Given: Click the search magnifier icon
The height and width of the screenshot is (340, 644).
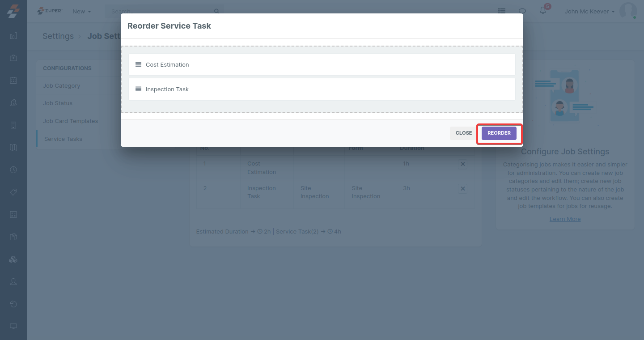Looking at the screenshot, I should coord(216,11).
